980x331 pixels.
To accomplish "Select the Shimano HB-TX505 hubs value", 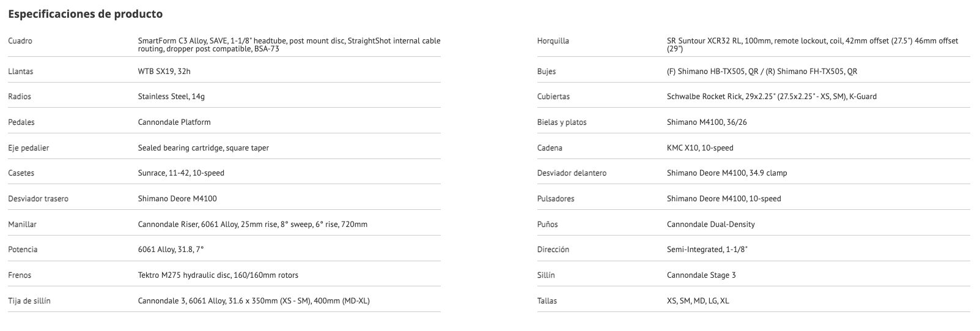I will point(762,72).
